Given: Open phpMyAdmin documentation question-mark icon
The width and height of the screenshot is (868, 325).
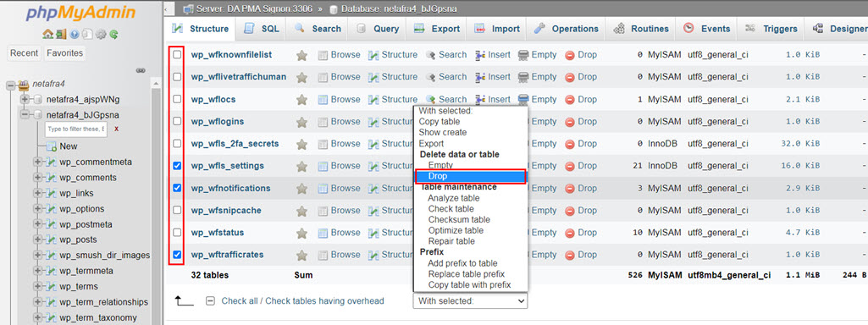Looking at the screenshot, I should tap(75, 35).
